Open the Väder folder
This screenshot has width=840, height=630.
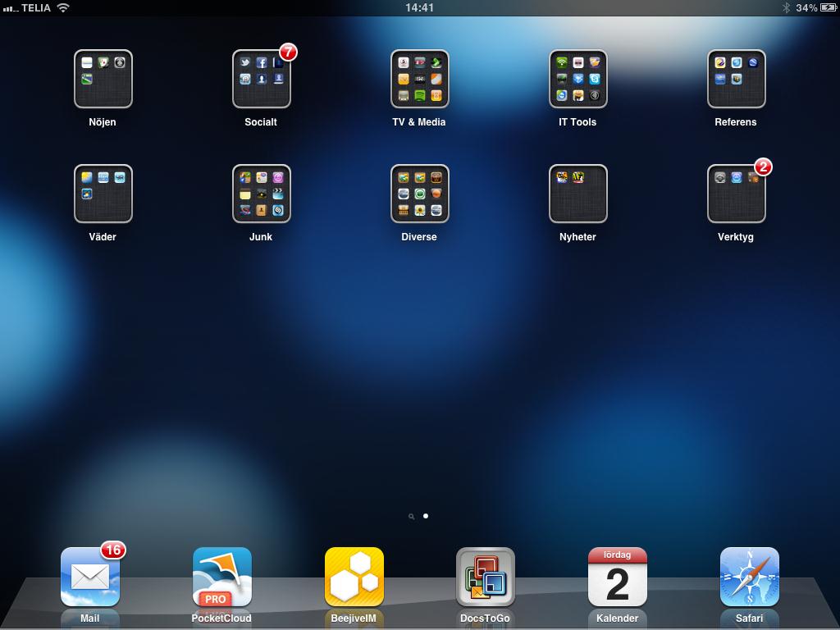(103, 194)
